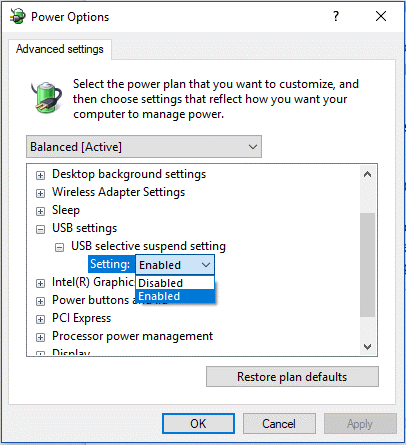This screenshot has width=406, height=445.
Task: Click the help question mark button
Action: point(336,16)
